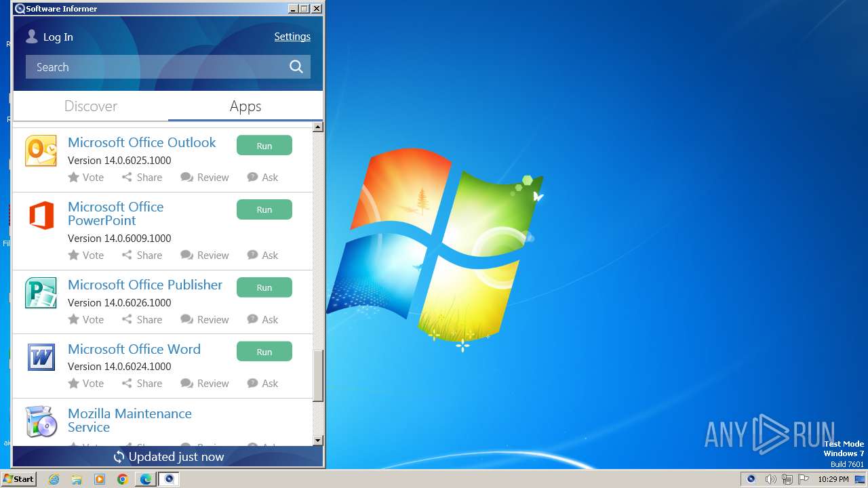Viewport: 868px width, 488px height.
Task: Click the apps list scrollbar thumb
Action: [x=318, y=375]
